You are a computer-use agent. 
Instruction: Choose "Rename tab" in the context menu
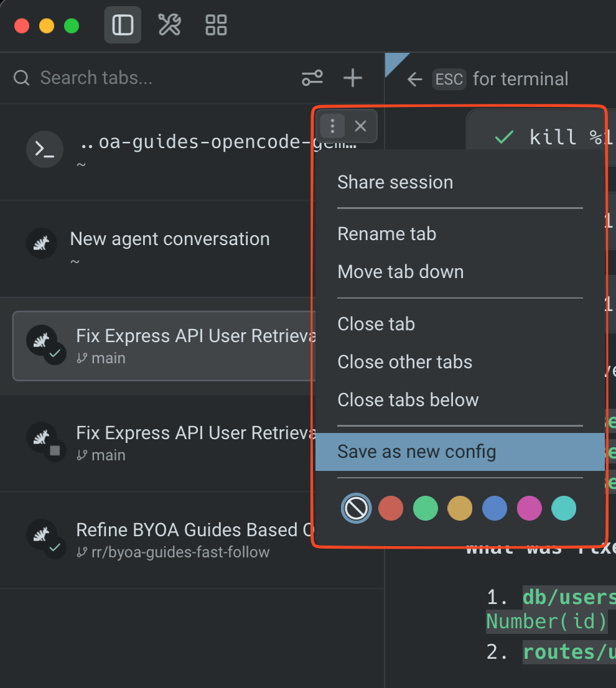point(387,233)
